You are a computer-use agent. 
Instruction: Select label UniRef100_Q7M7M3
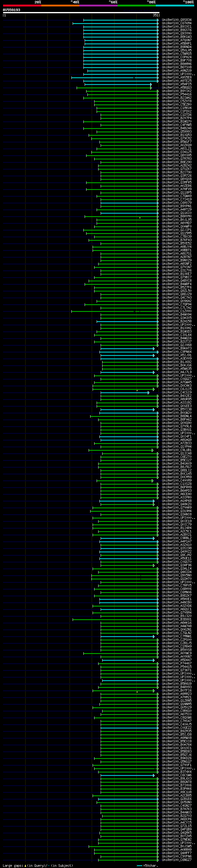[x=177, y=159]
